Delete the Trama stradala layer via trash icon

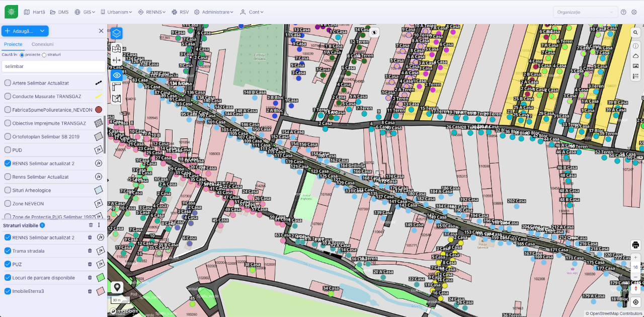90,251
